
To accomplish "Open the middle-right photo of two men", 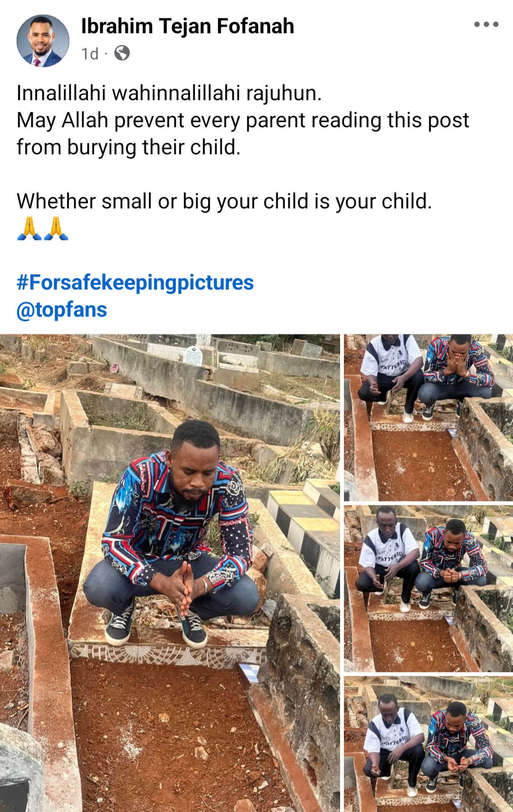I will point(428,588).
